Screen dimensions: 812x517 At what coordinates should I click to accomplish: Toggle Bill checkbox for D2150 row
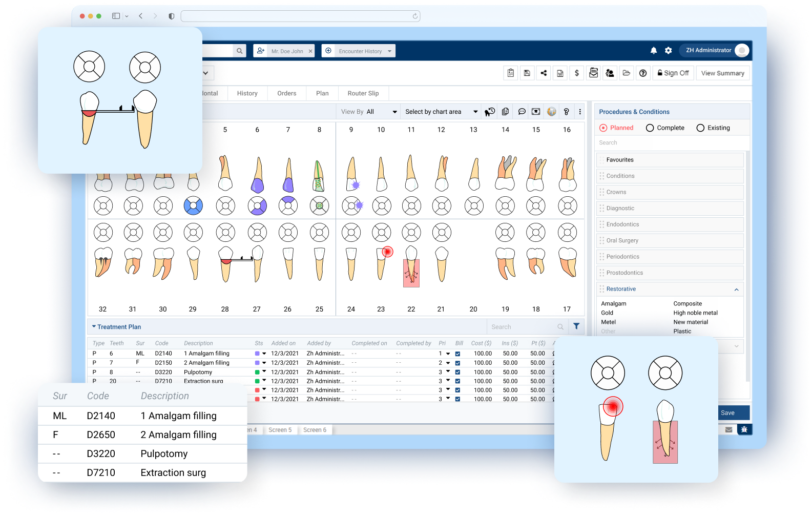click(457, 363)
